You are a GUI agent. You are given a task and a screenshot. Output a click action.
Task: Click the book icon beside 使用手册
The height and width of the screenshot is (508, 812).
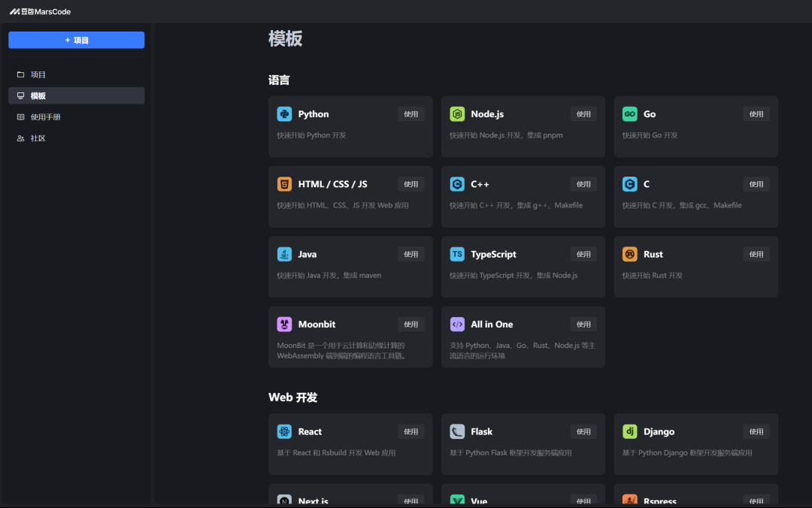click(x=21, y=117)
